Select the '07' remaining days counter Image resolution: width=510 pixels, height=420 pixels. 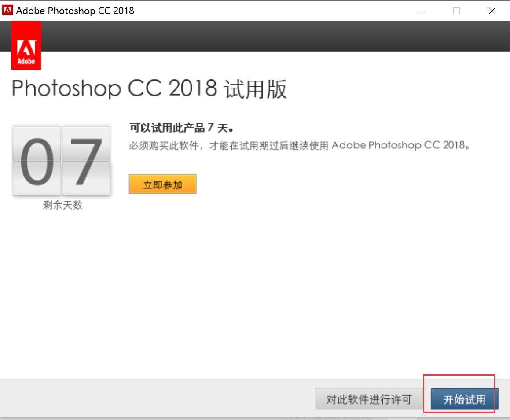61,160
